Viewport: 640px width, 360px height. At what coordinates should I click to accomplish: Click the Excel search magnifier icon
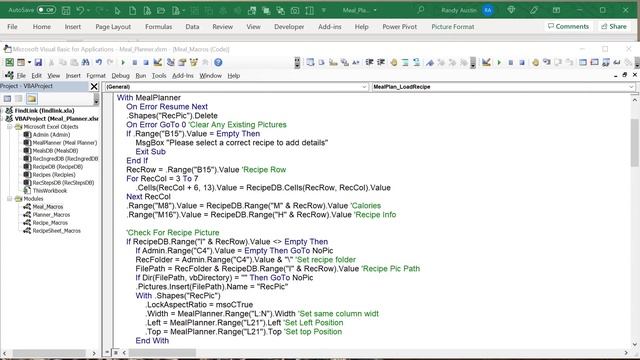pos(421,10)
